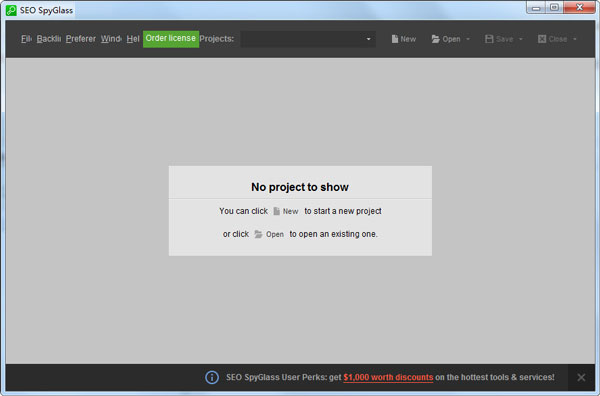Open the Help menu
Image resolution: width=600 pixels, height=396 pixels.
tap(133, 39)
